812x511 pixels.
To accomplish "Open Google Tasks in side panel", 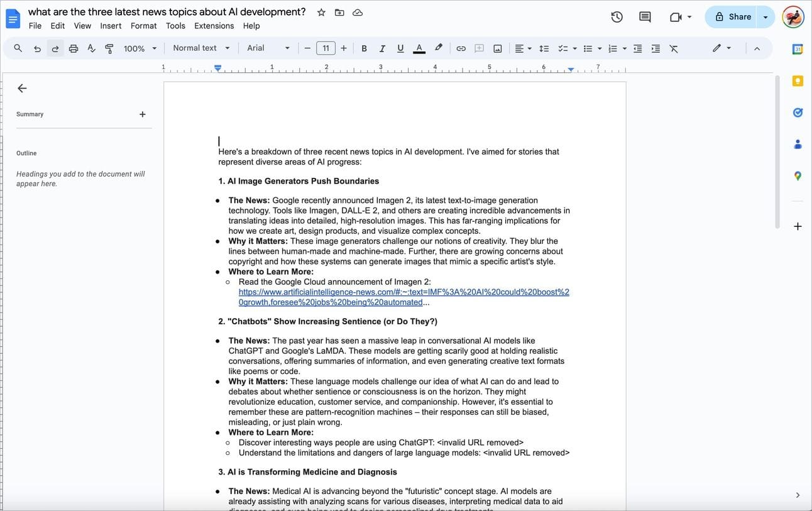I will tap(798, 113).
